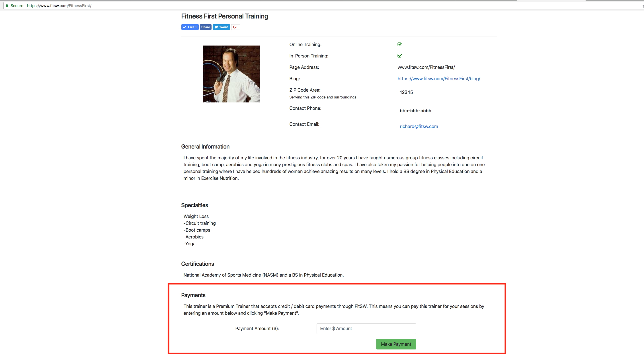This screenshot has width=644, height=358.
Task: Click the Weight Loss specialty line
Action: pyautogui.click(x=196, y=216)
